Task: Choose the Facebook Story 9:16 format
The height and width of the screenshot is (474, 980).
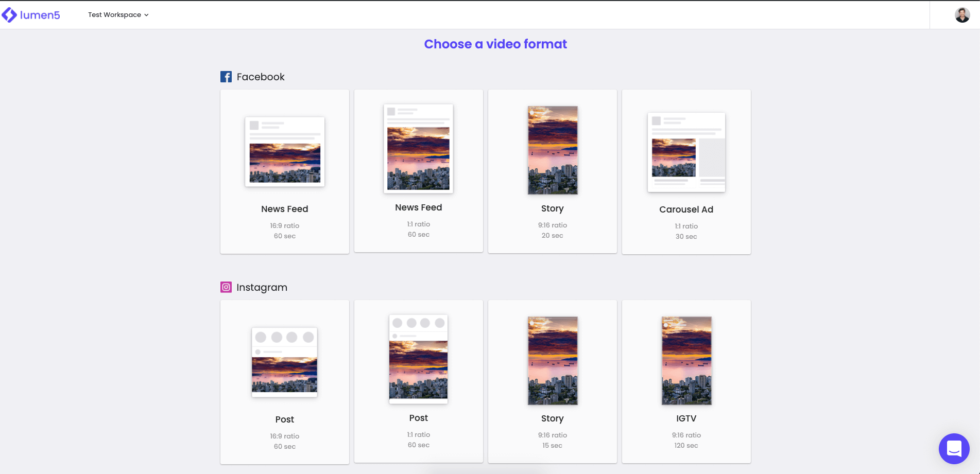Action: pyautogui.click(x=553, y=171)
